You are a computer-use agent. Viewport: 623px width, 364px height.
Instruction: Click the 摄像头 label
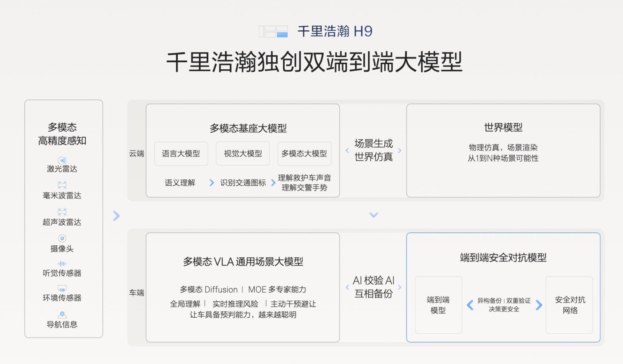pos(62,249)
